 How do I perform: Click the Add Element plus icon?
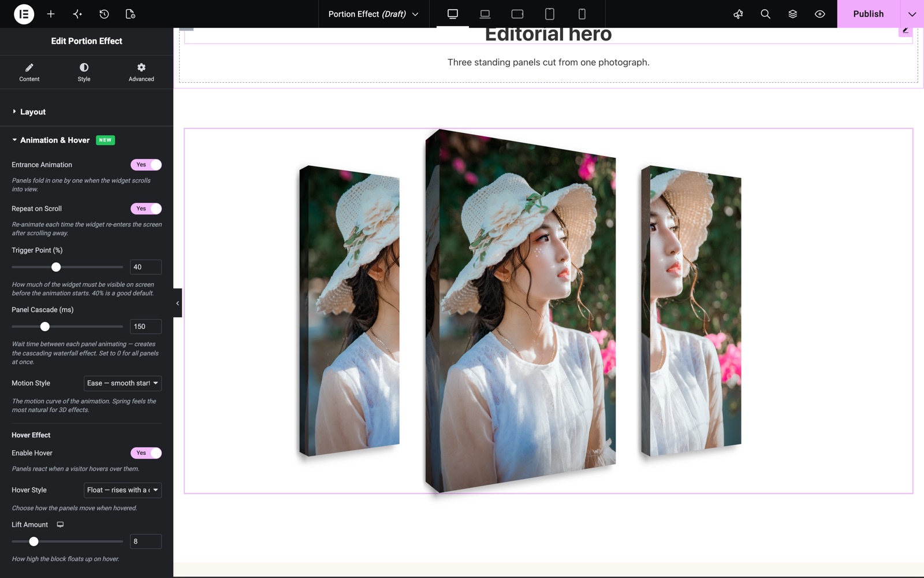pyautogui.click(x=51, y=14)
